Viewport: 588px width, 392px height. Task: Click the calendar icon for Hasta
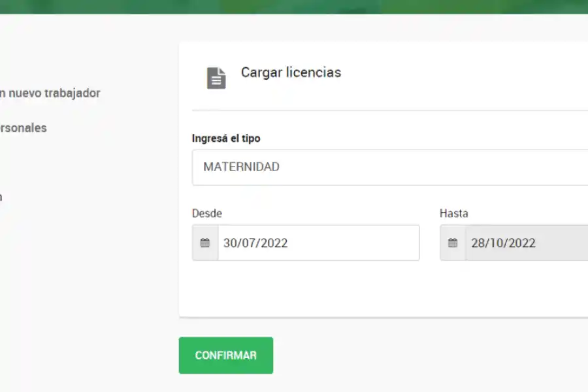point(453,243)
